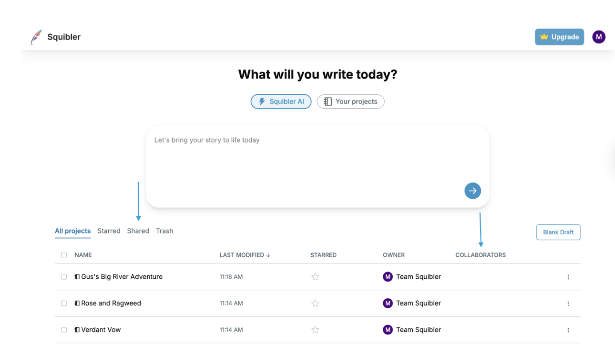The height and width of the screenshot is (364, 615).
Task: Click Team Squibler owner name in Gus's row
Action: point(419,277)
